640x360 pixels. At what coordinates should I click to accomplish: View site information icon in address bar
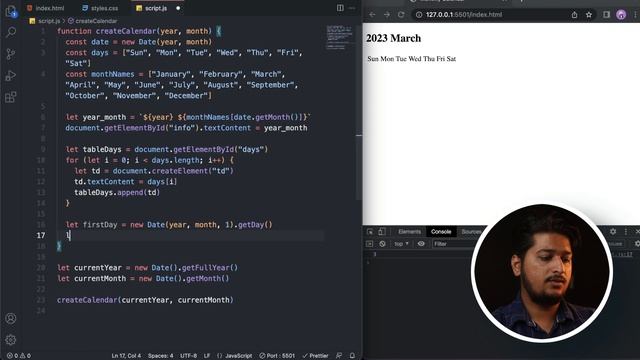coord(419,15)
